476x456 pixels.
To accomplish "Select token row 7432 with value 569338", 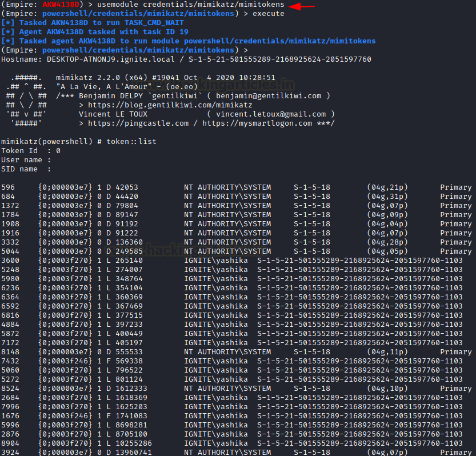I will coord(232,361).
